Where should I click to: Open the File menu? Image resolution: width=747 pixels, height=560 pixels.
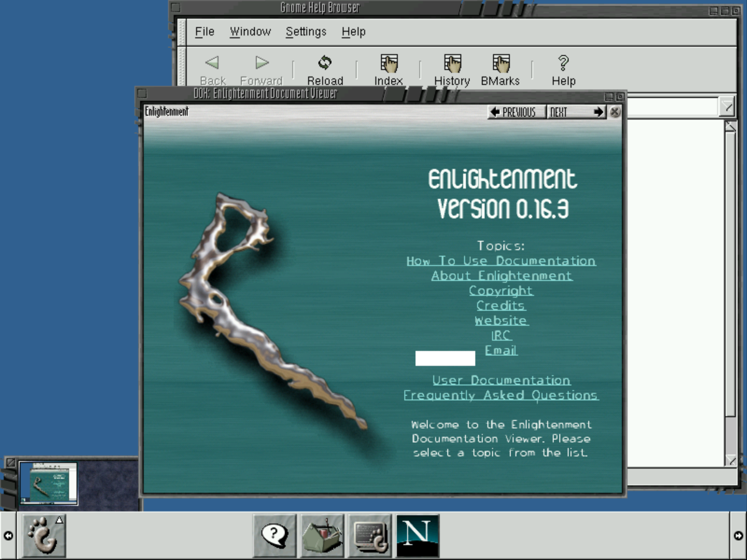[204, 31]
